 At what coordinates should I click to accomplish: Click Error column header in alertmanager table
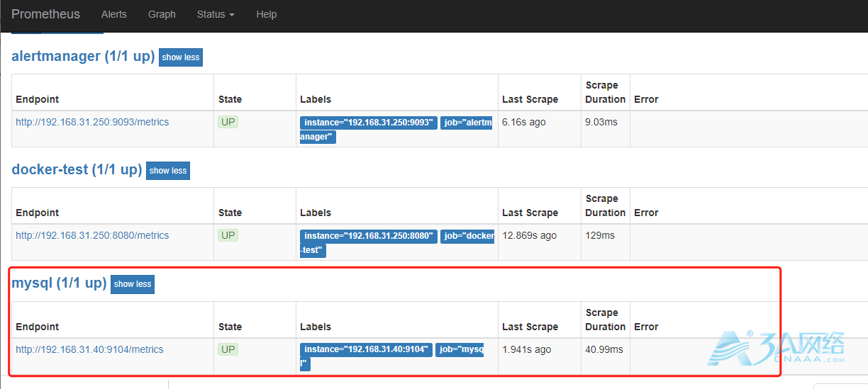tap(646, 99)
